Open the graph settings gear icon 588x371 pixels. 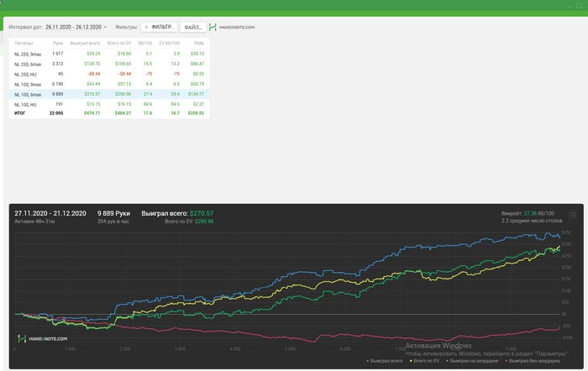pyautogui.click(x=573, y=214)
